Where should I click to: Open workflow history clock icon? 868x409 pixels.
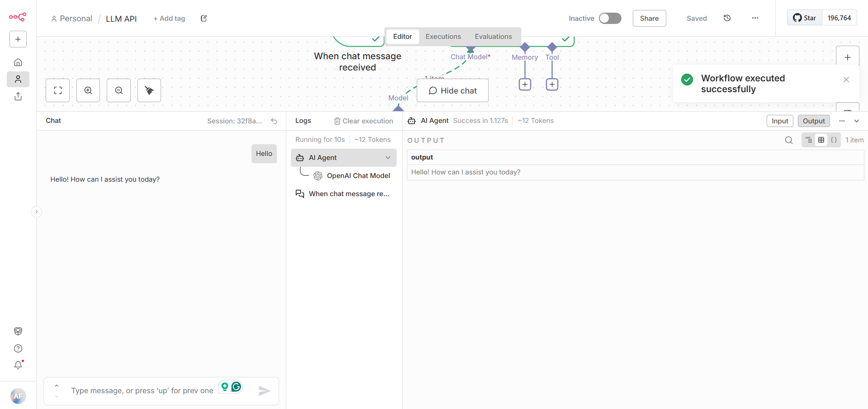point(727,18)
